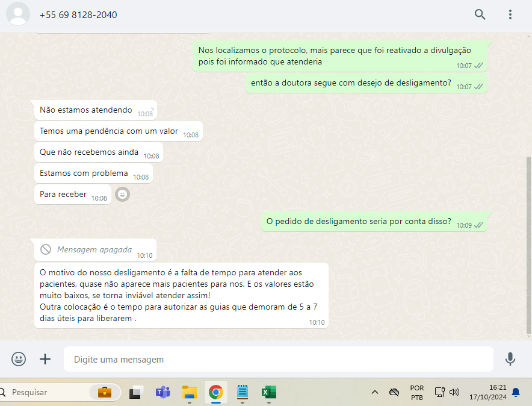The image size is (532, 406).
Task: Click POR PTB language indicator
Action: pos(417,392)
